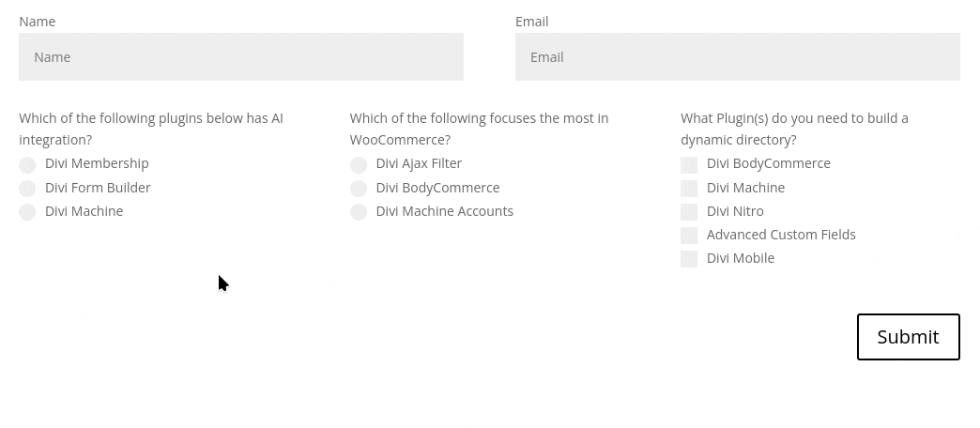The image size is (980, 428).
Task: Choose the Divi Form Builder radio option
Action: pos(27,189)
